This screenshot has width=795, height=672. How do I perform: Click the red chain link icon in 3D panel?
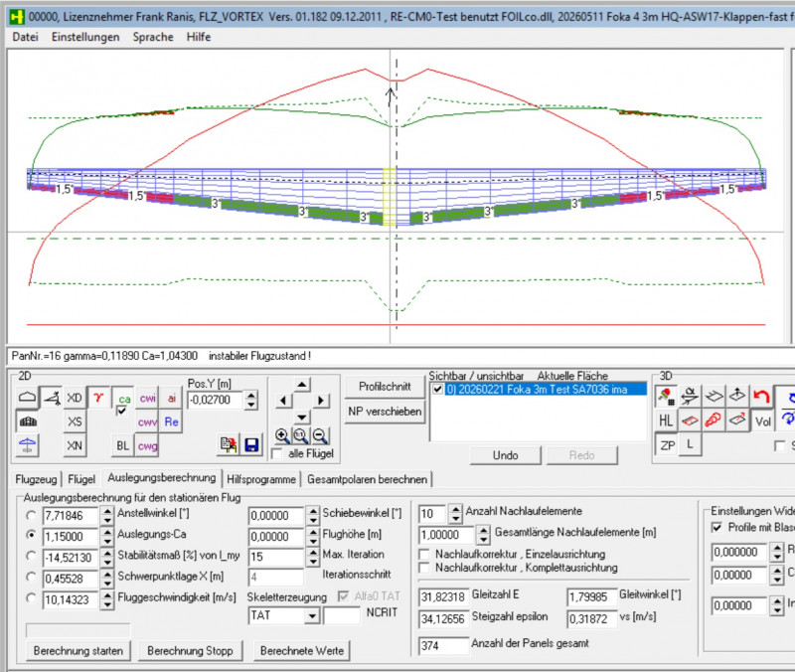[714, 420]
